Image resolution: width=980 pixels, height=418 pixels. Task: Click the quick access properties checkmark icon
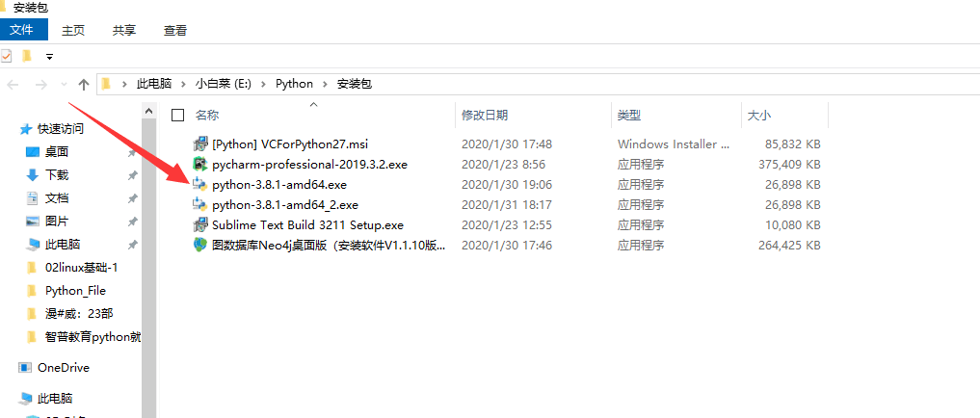[x=6, y=56]
